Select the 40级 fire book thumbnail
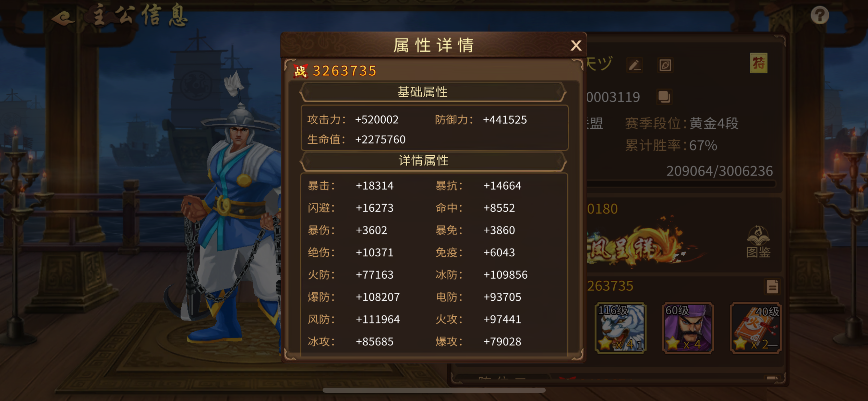The height and width of the screenshot is (401, 868). pyautogui.click(x=756, y=328)
